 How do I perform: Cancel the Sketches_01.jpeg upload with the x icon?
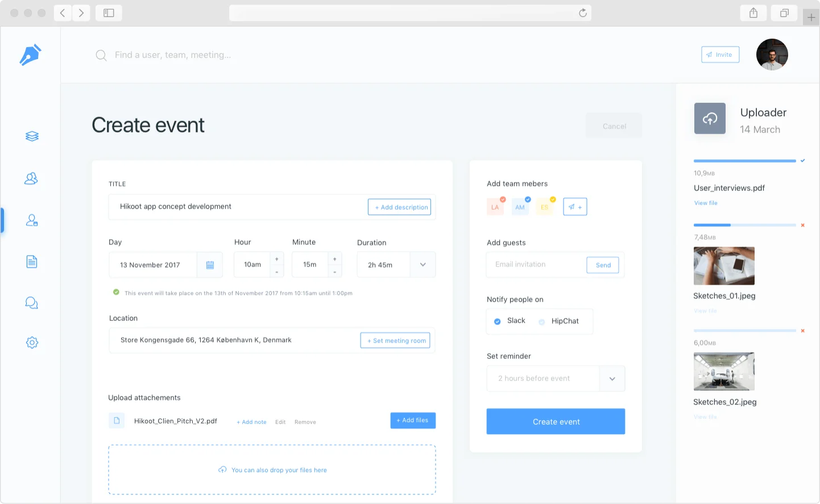pos(803,225)
